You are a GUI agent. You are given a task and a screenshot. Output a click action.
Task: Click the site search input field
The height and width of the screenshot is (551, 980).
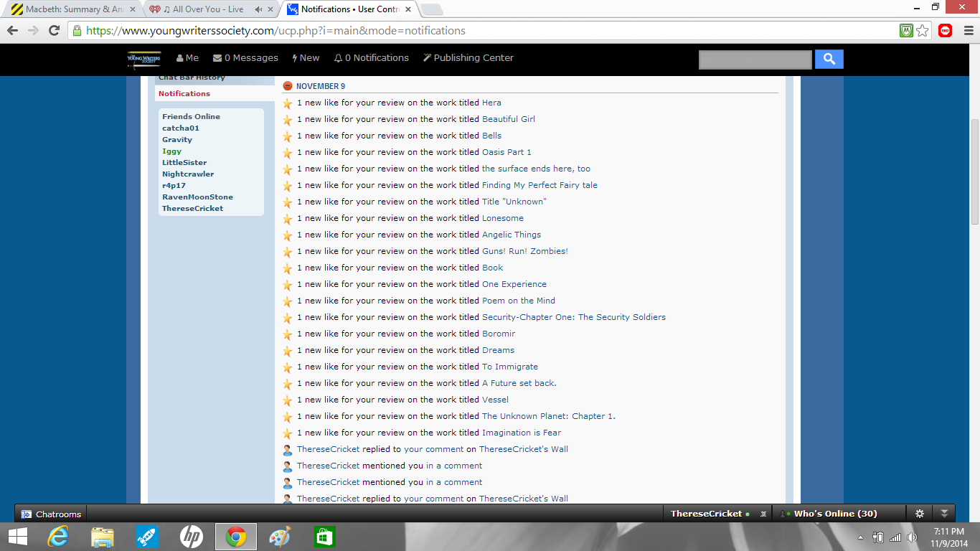pos(755,60)
